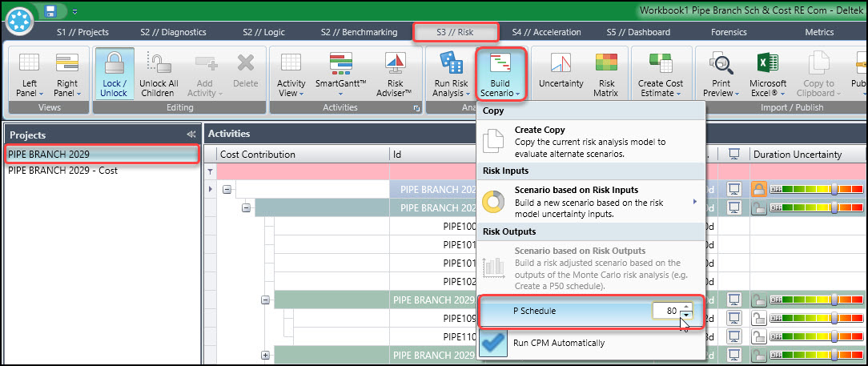Open Risk Adviser from the ribbon

pos(394,62)
